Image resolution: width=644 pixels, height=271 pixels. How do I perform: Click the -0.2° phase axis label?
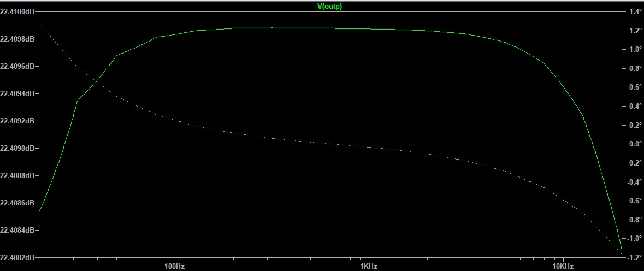[x=634, y=163]
